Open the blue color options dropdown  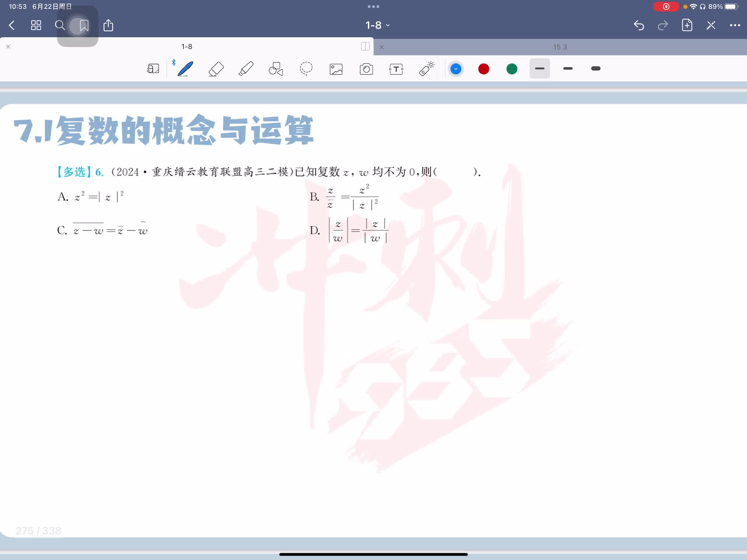coord(456,69)
